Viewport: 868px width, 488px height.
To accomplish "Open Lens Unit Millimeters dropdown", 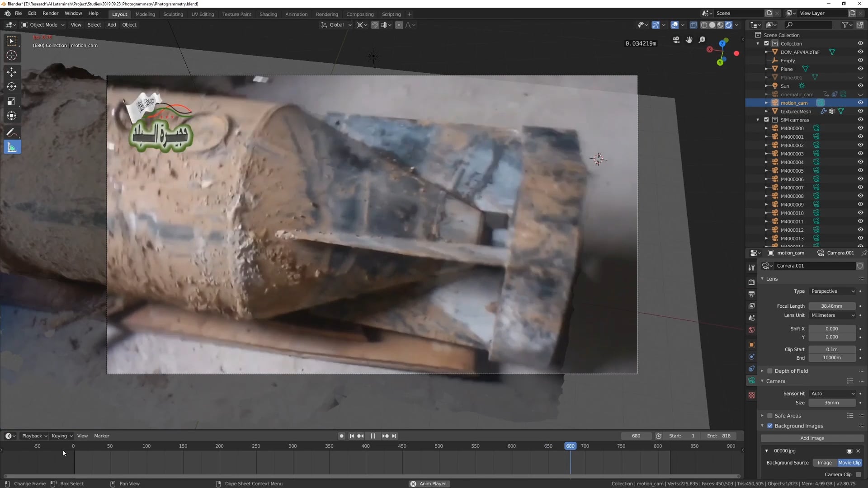I will point(832,315).
